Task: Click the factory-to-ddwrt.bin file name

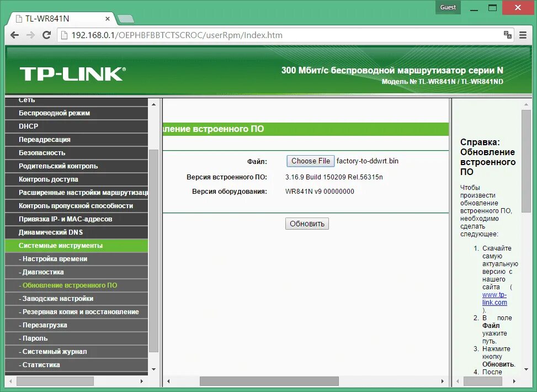Action: tap(368, 161)
